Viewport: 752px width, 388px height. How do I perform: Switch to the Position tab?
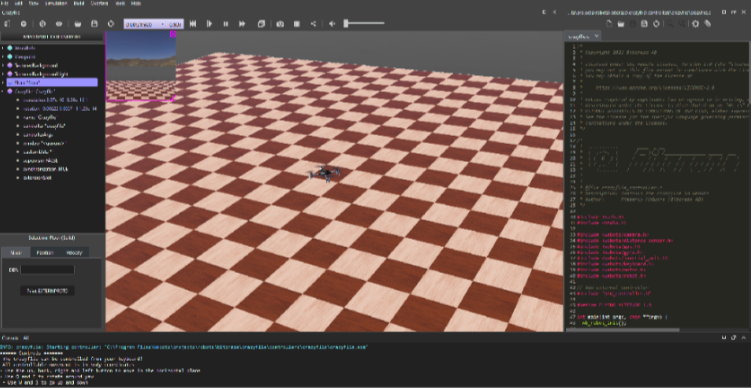[45, 252]
